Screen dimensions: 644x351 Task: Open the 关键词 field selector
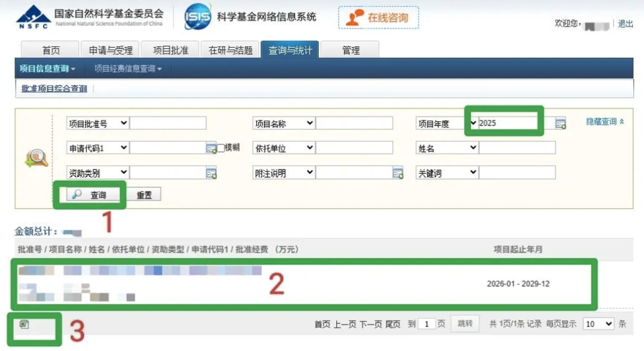pos(447,173)
